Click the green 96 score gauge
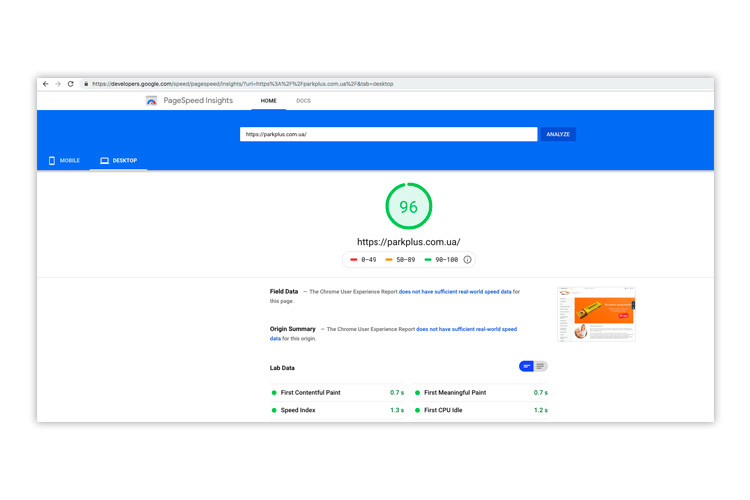This screenshot has width=750, height=500. [x=408, y=206]
